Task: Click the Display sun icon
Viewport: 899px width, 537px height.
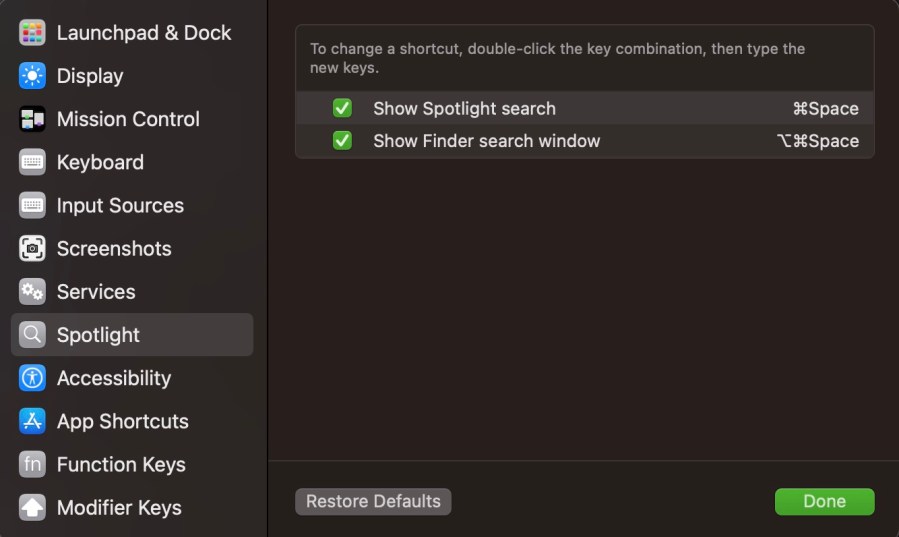Action: point(33,76)
